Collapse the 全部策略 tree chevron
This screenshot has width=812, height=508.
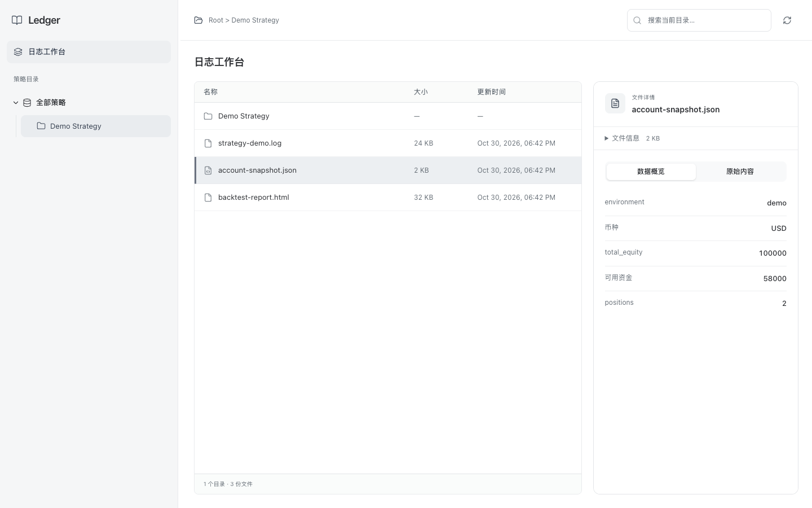16,103
